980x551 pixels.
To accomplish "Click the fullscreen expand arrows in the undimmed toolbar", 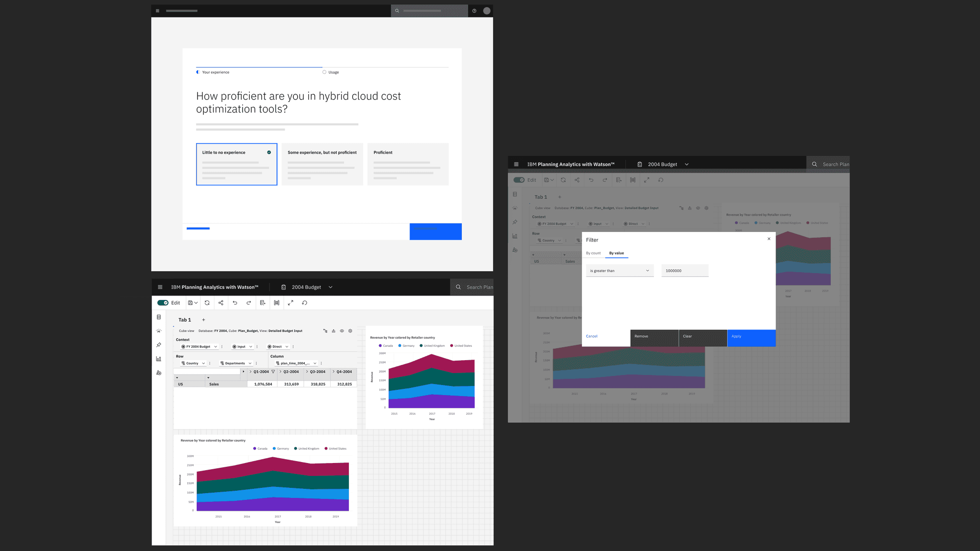I will [x=290, y=303].
